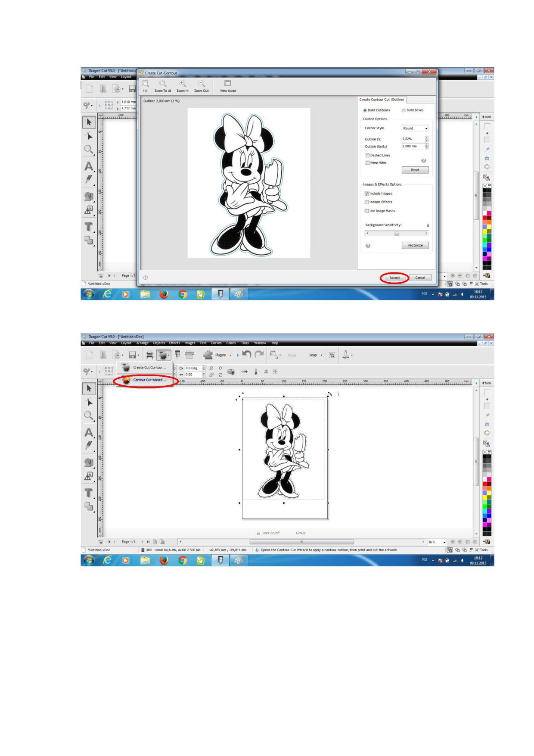Click the Windows Start orb in lower screenshot

click(x=89, y=560)
